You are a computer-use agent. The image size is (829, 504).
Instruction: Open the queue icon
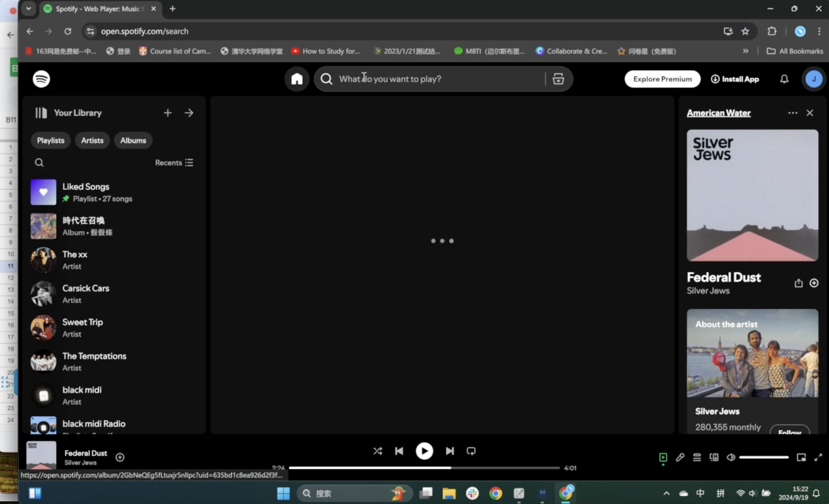coord(697,457)
